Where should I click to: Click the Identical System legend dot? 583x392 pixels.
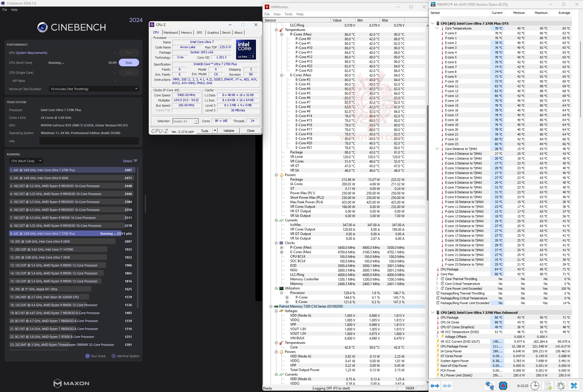pyautogui.click(x=114, y=356)
